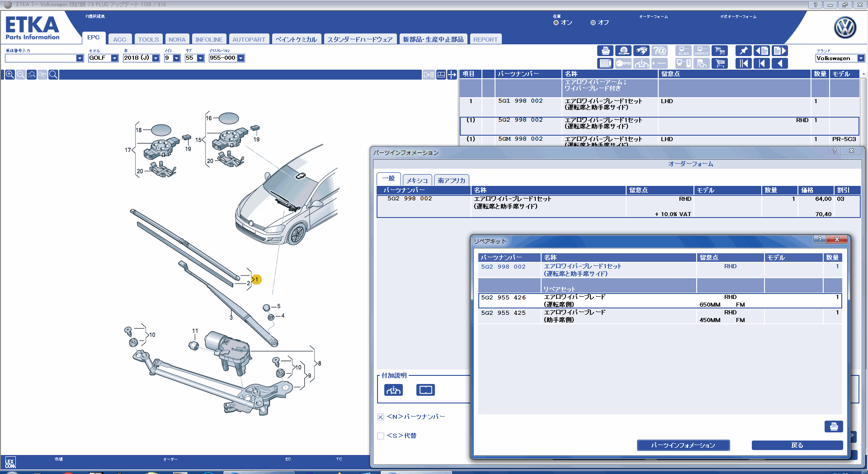The height and width of the screenshot is (474, 868).
Task: Click vehicle info icon in additional description
Action: (393, 390)
